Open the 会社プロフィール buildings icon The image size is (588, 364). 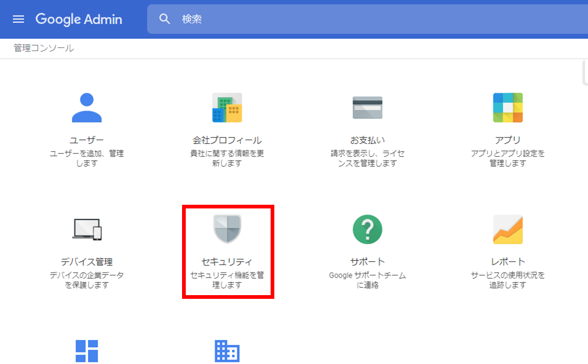click(x=227, y=108)
